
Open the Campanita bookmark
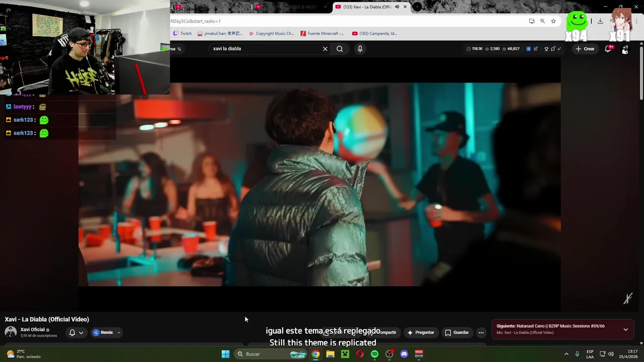click(374, 34)
